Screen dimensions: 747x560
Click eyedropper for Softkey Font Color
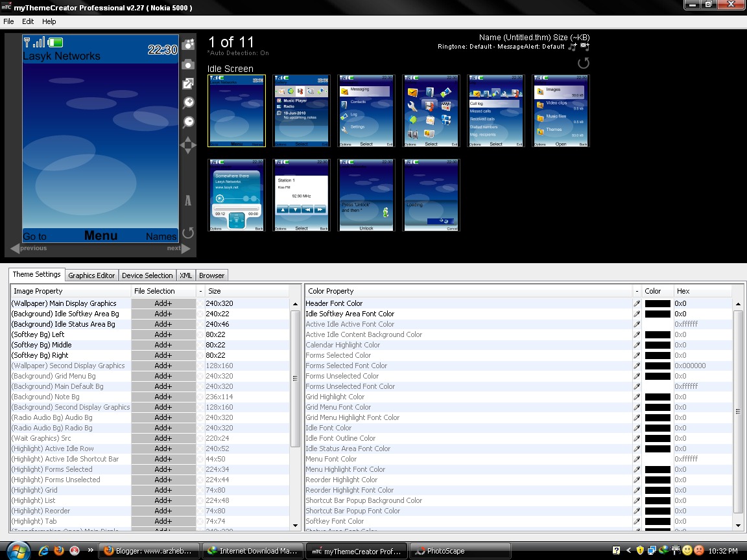(637, 521)
